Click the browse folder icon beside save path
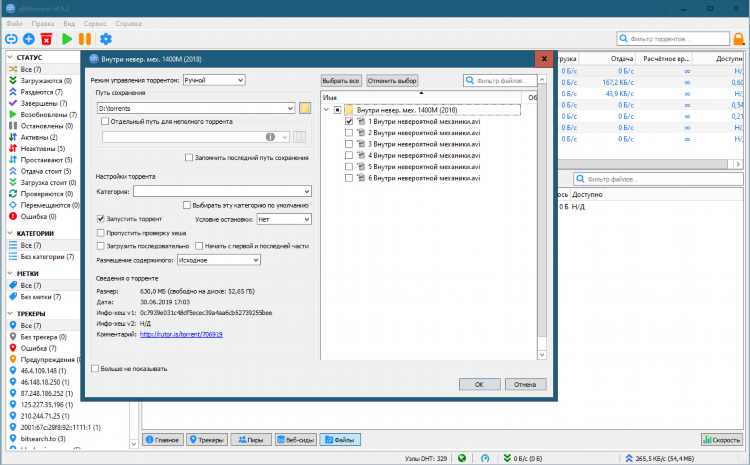750x465 pixels. tap(305, 108)
